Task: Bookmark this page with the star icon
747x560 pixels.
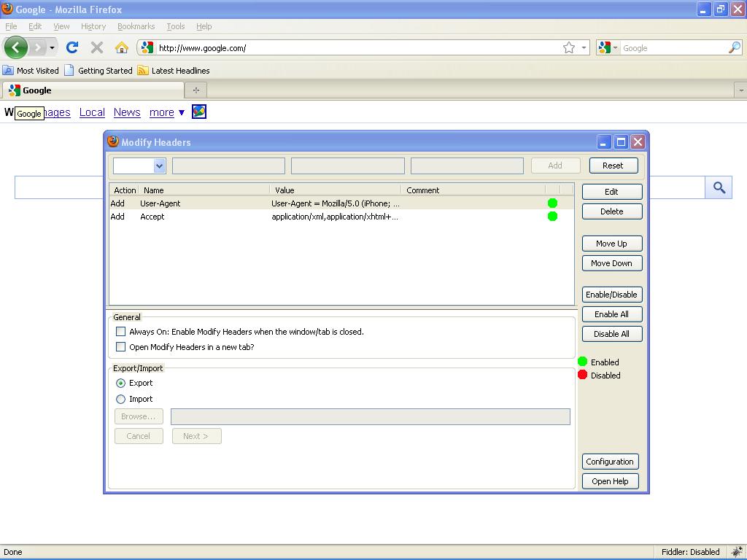Action: [x=569, y=48]
